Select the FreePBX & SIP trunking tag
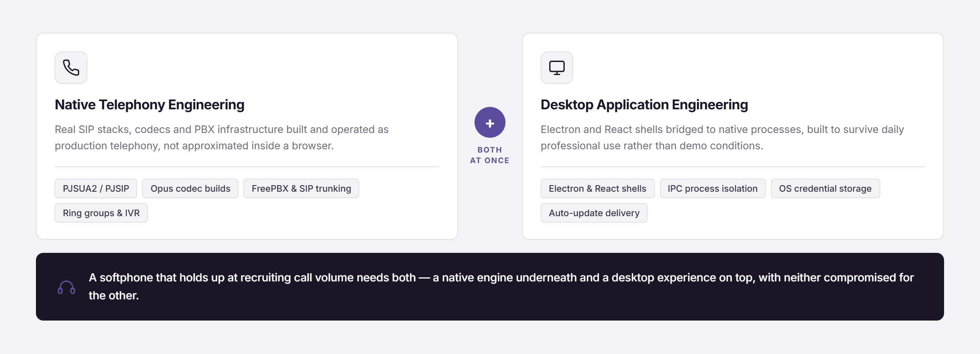980x354 pixels. point(301,188)
